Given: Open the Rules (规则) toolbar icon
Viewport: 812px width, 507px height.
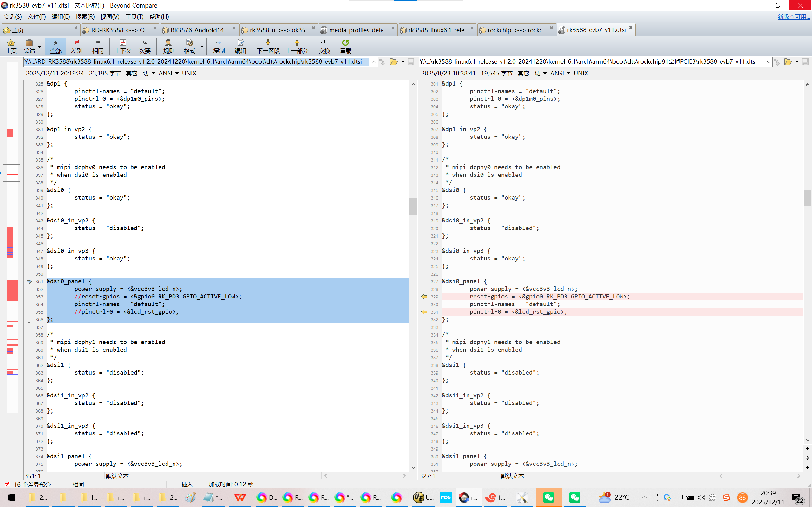Looking at the screenshot, I should click(x=168, y=46).
